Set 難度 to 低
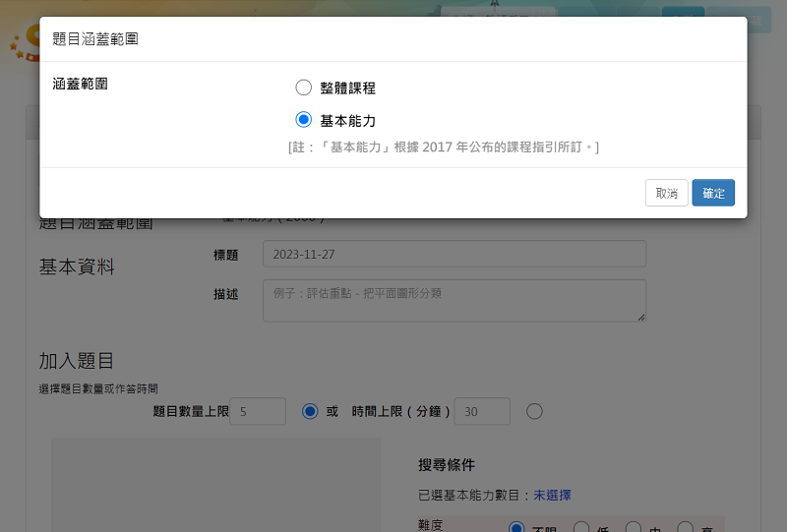Screen dimensions: 787x532 581,529
